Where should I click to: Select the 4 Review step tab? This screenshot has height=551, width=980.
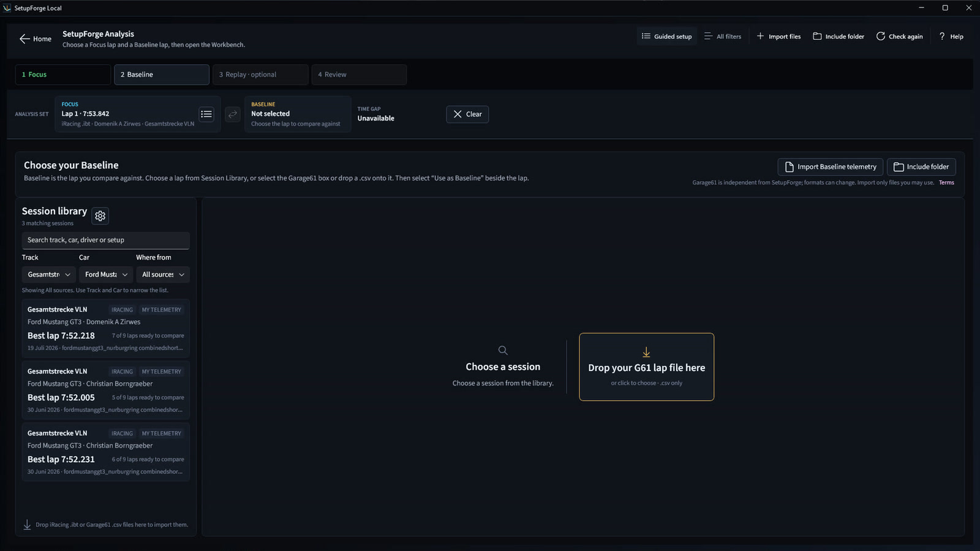[359, 75]
